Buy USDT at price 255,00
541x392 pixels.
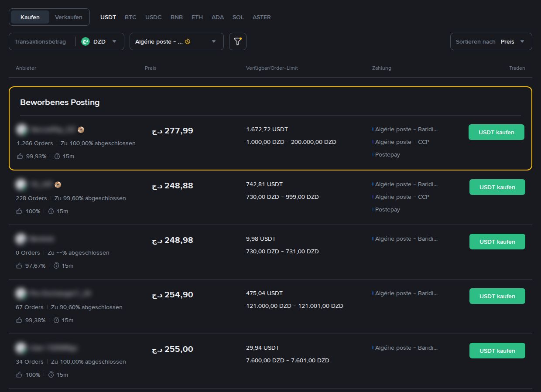point(497,351)
